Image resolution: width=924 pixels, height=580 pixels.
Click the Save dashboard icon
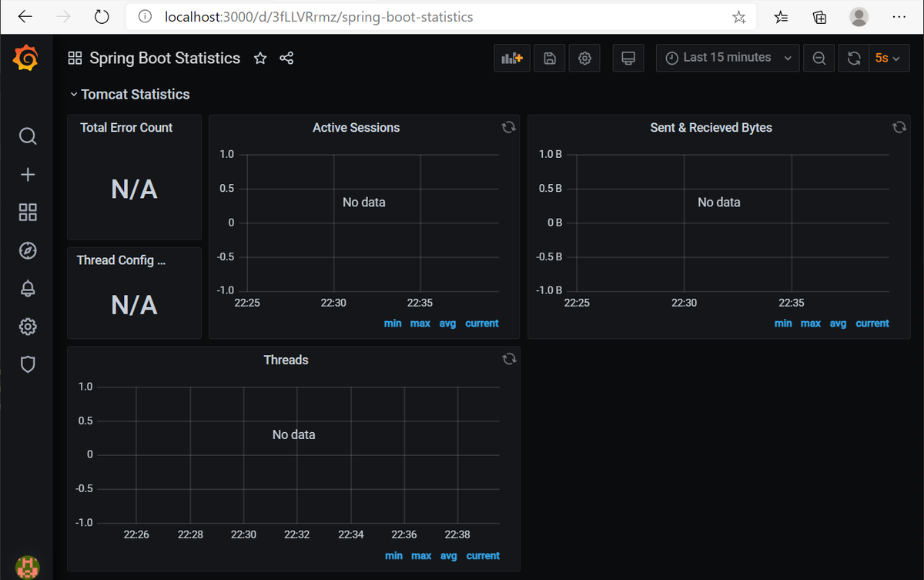point(550,58)
